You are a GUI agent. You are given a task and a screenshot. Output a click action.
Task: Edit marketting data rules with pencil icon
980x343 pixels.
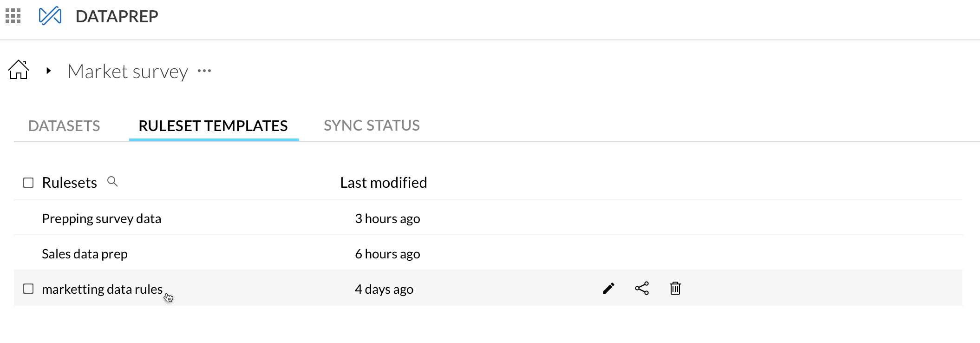[x=608, y=289]
